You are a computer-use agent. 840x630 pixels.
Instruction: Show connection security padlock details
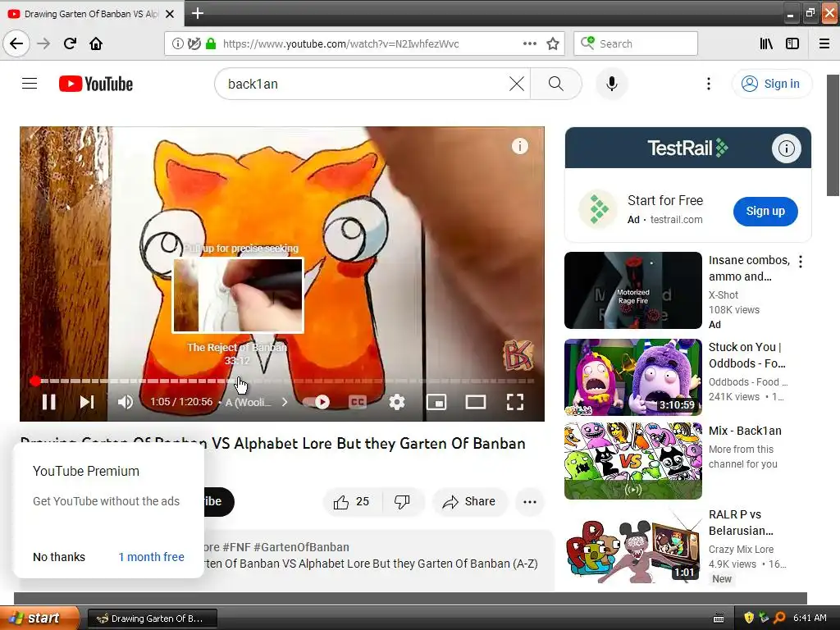point(211,43)
